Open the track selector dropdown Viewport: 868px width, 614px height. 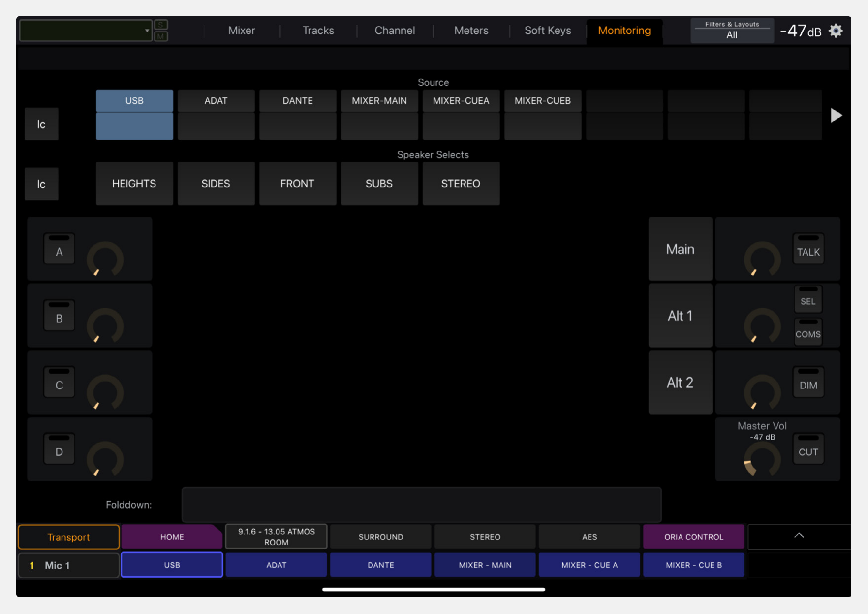click(x=86, y=31)
